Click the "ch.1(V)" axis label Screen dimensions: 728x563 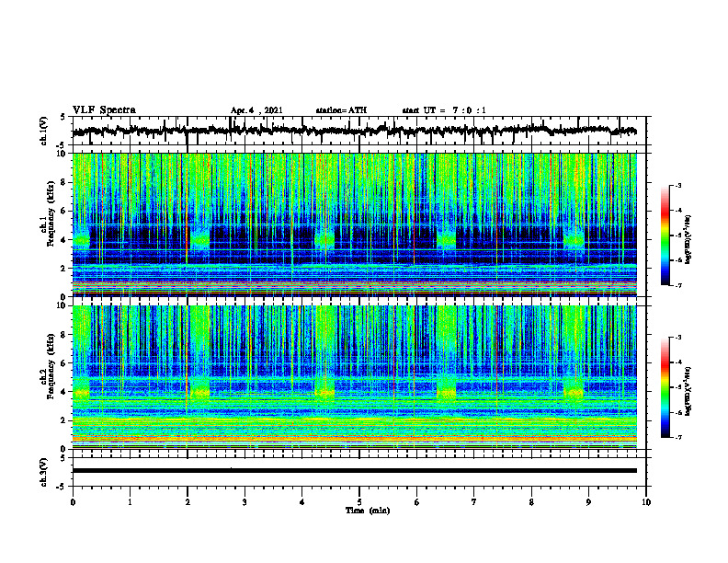(x=45, y=131)
